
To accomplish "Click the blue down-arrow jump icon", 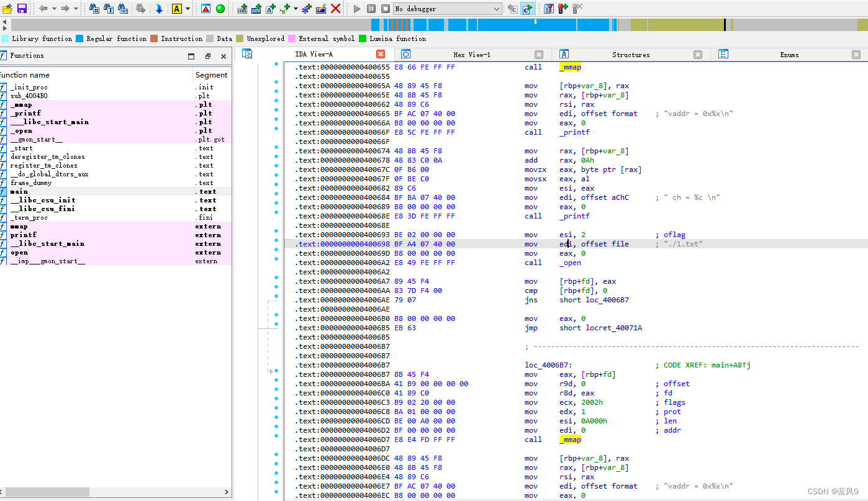I will [159, 9].
